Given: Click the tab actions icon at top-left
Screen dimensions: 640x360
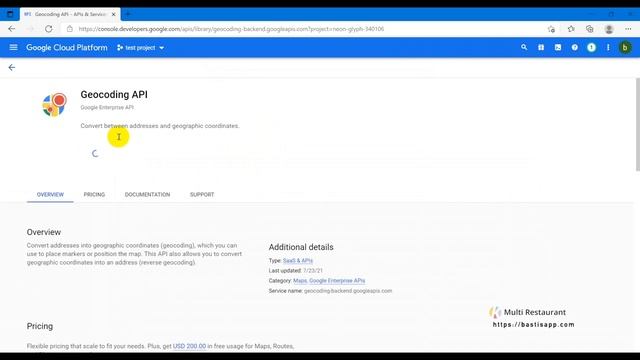Looking at the screenshot, I should coord(10,14).
